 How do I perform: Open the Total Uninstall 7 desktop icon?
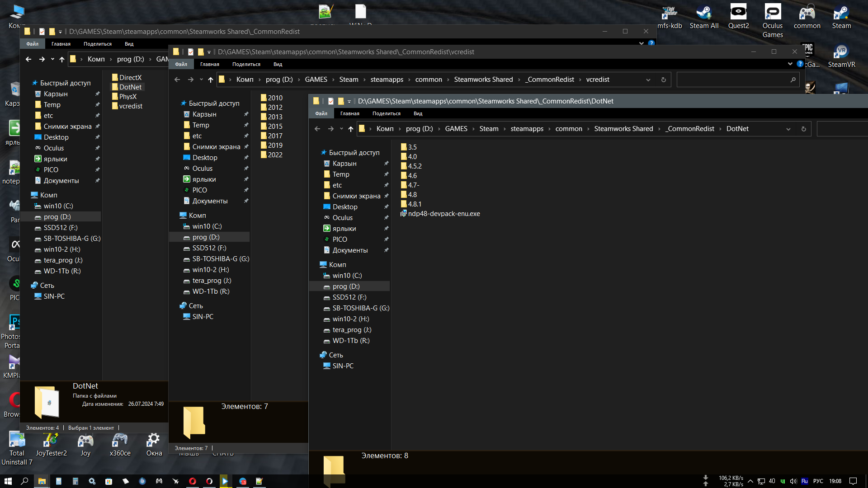tap(17, 449)
